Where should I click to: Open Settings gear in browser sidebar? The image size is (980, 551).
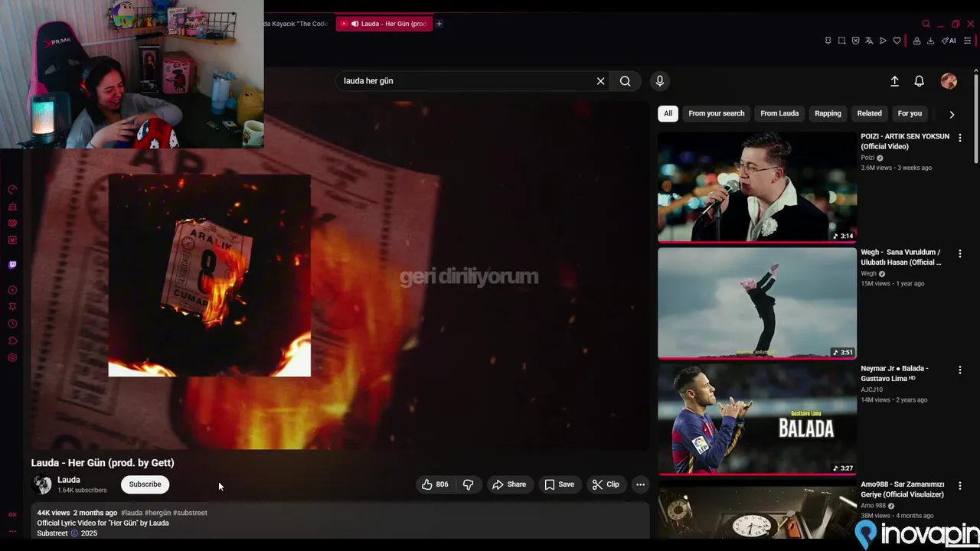(x=12, y=357)
